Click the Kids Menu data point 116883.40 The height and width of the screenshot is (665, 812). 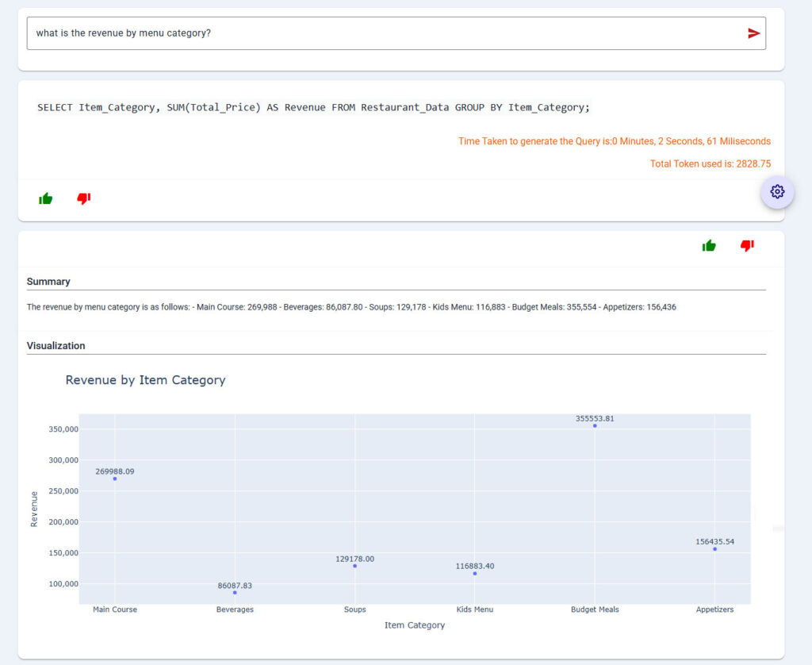(475, 573)
